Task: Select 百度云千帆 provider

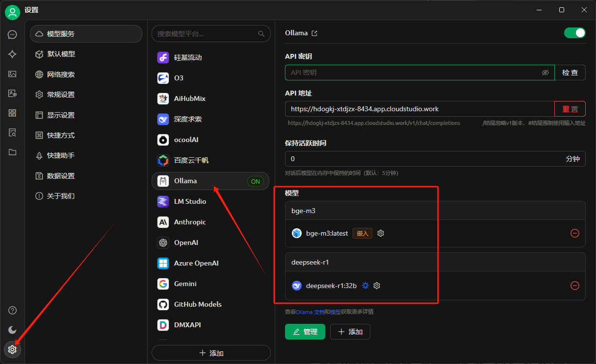Action: 211,160
